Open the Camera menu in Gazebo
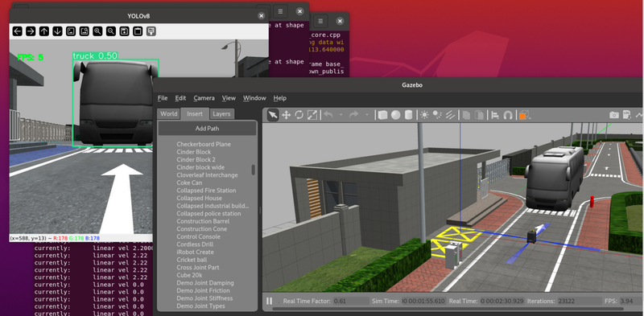Screen dimensions: 644x316 point(204,98)
